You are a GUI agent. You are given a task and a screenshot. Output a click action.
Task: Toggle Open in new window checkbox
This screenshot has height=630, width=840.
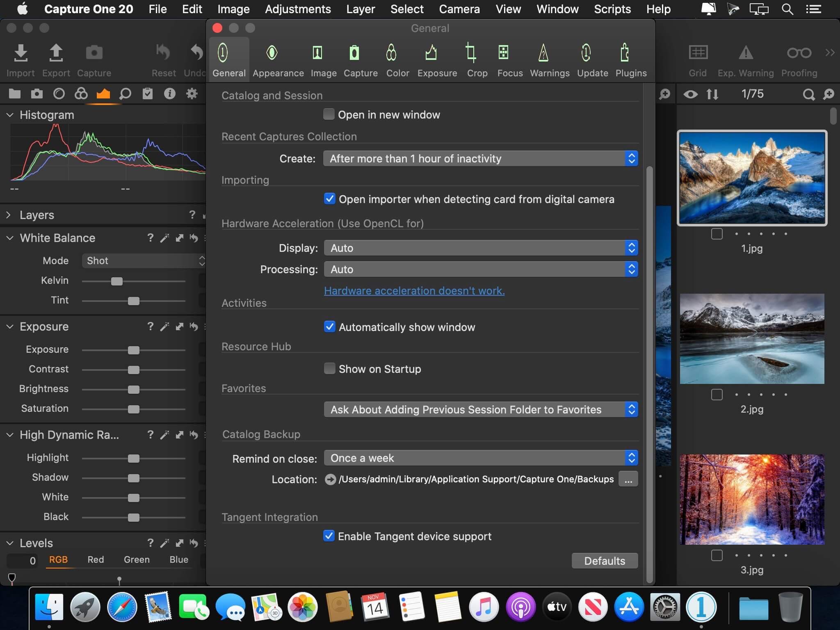[329, 114]
